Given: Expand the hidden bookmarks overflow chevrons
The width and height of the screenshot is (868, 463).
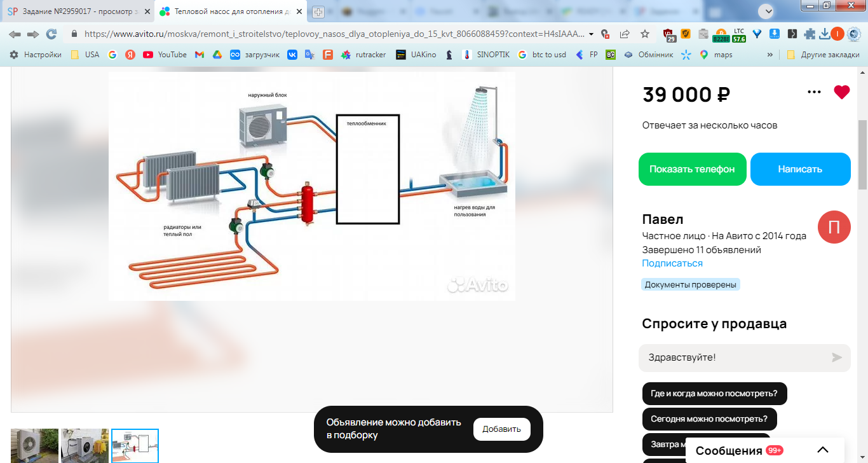Looking at the screenshot, I should pyautogui.click(x=770, y=55).
